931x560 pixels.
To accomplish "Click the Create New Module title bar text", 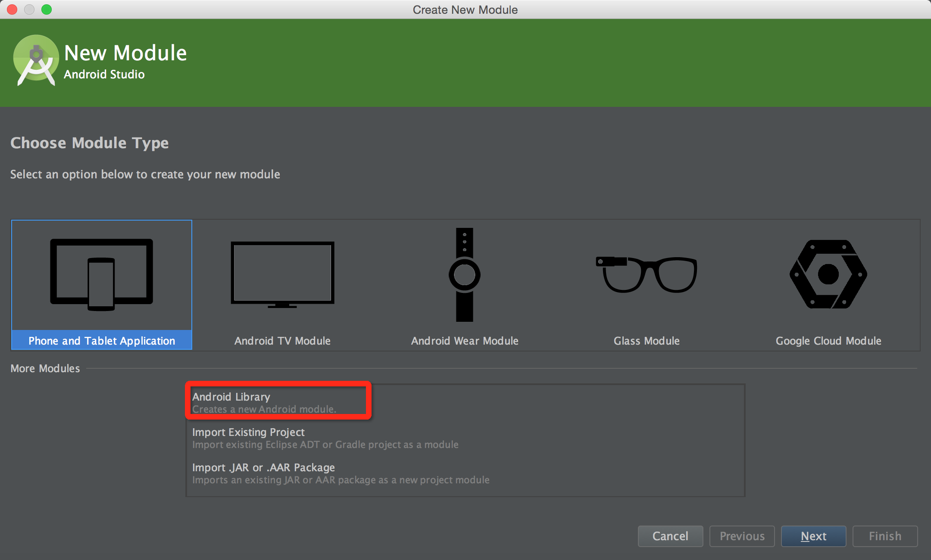I will pos(465,9).
